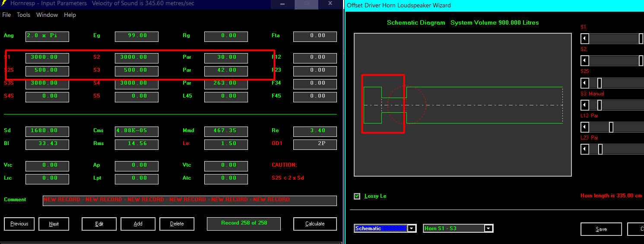Click the Fta input field
This screenshot has width=644, height=244.
coord(315,36)
